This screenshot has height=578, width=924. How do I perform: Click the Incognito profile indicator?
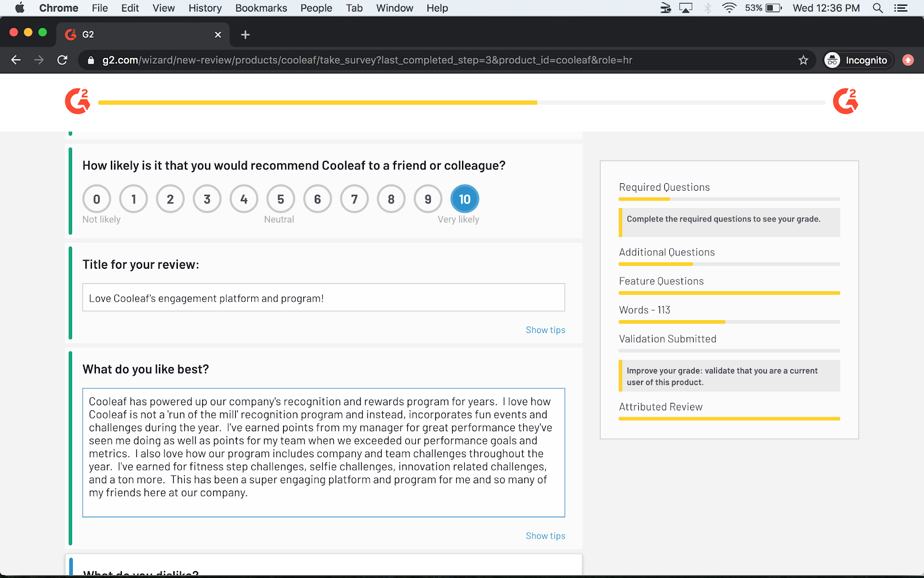point(858,60)
